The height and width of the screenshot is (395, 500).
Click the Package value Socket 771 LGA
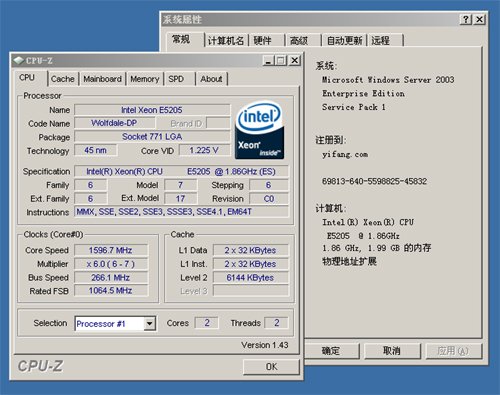pyautogui.click(x=152, y=137)
